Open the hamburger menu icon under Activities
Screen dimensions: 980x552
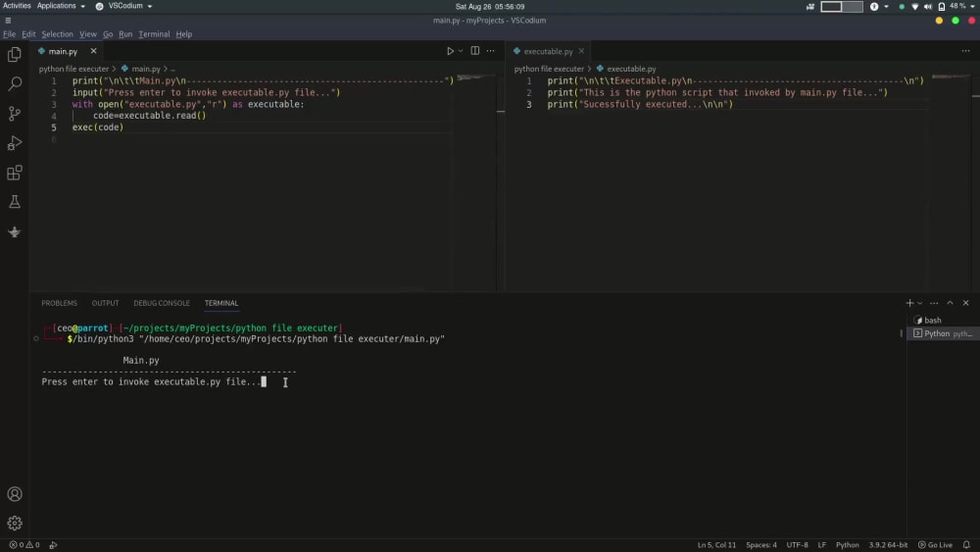pos(8,21)
